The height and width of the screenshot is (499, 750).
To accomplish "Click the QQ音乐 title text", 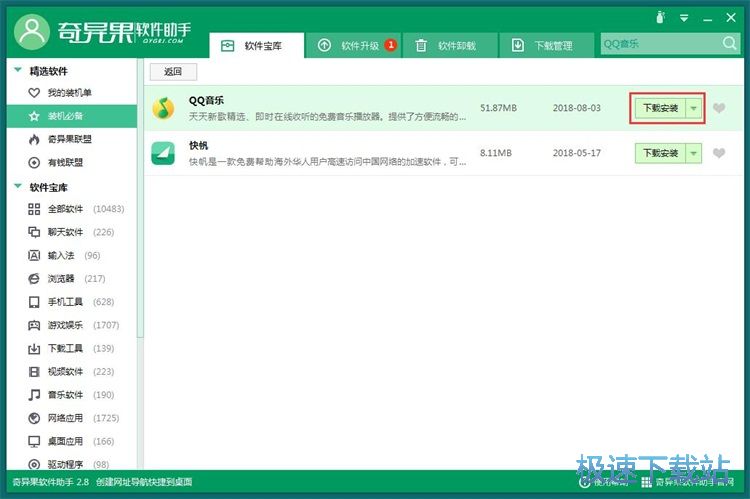I will [206, 100].
